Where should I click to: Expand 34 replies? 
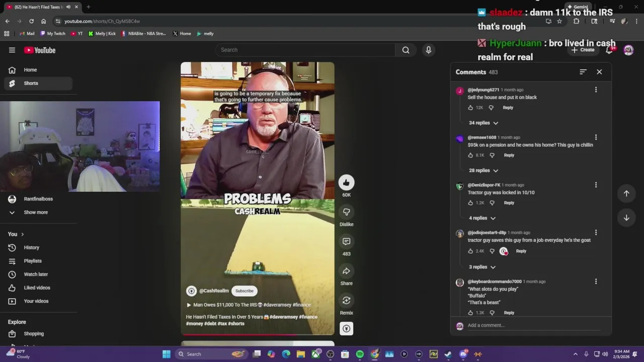pyautogui.click(x=484, y=123)
